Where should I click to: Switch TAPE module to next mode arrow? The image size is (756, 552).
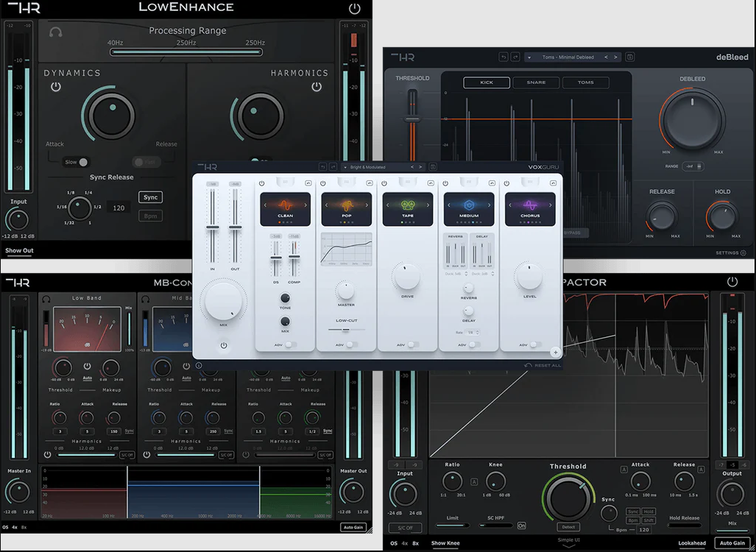point(428,205)
